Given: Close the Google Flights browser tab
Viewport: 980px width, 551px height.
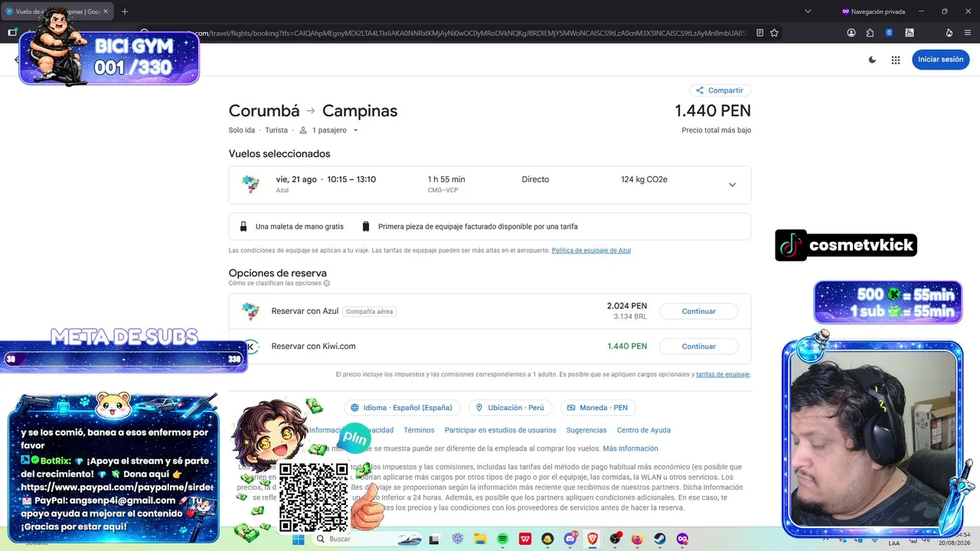Looking at the screenshot, I should 104,11.
